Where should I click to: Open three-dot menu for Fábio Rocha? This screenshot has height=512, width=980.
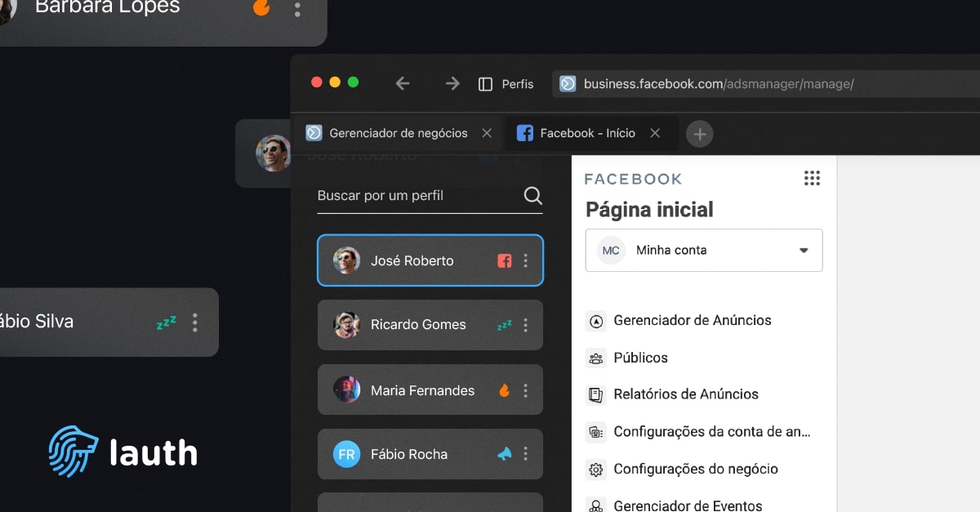pos(526,454)
